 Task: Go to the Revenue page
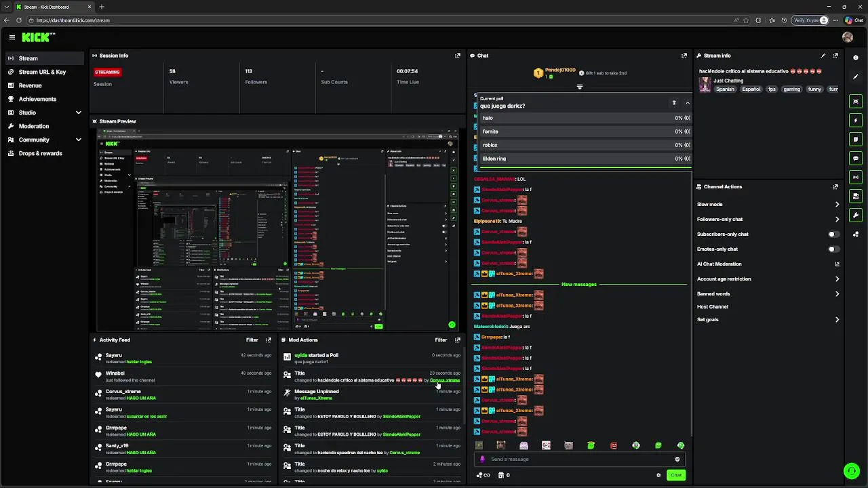pos(45,85)
